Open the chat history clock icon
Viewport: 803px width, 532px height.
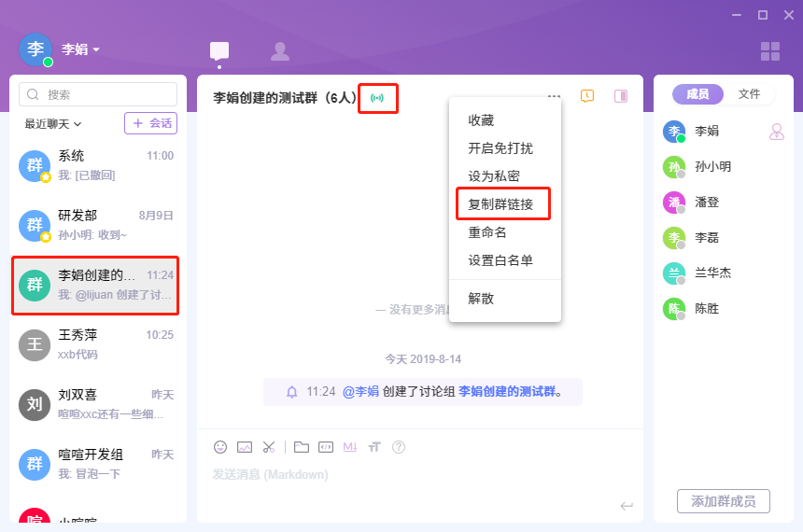tap(587, 95)
